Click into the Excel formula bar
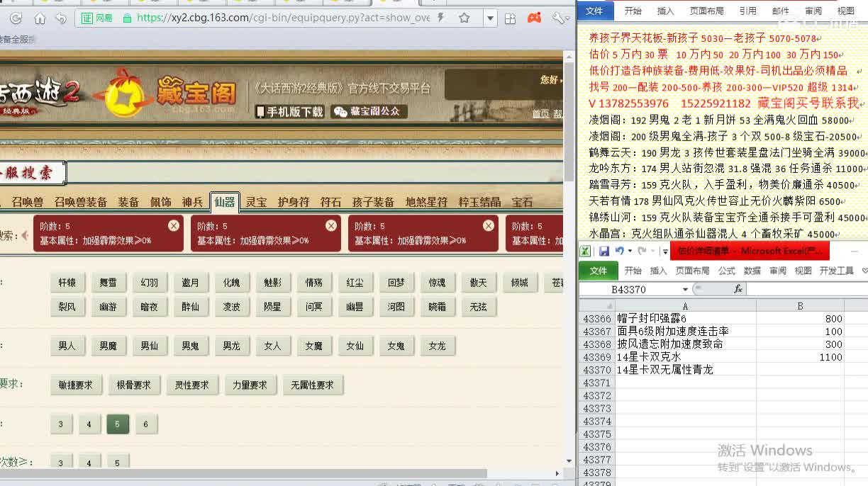The image size is (868, 486). click(x=807, y=289)
